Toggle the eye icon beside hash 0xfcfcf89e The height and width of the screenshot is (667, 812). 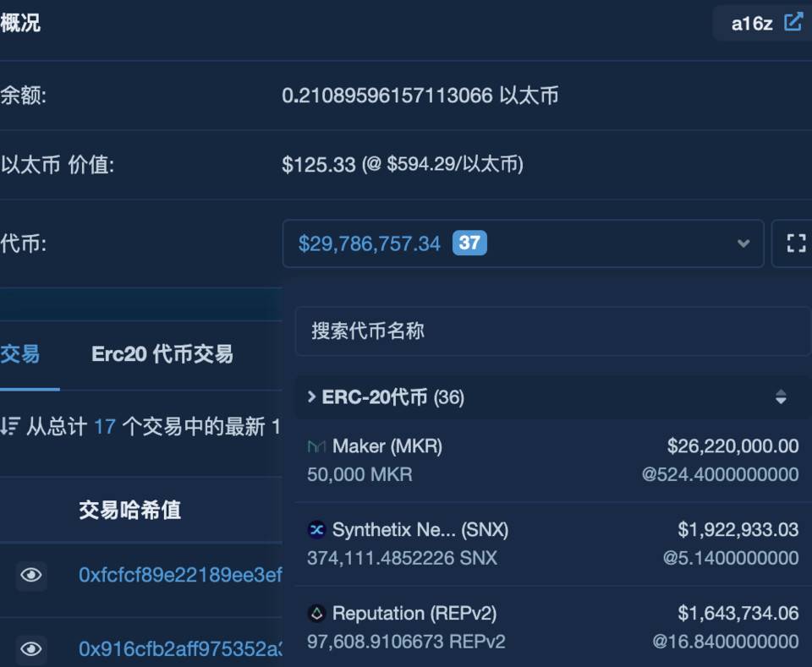(31, 576)
